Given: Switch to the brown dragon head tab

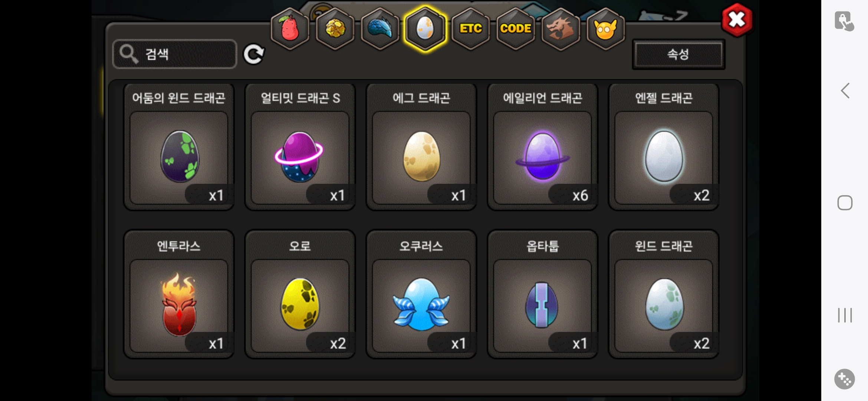Looking at the screenshot, I should 560,28.
